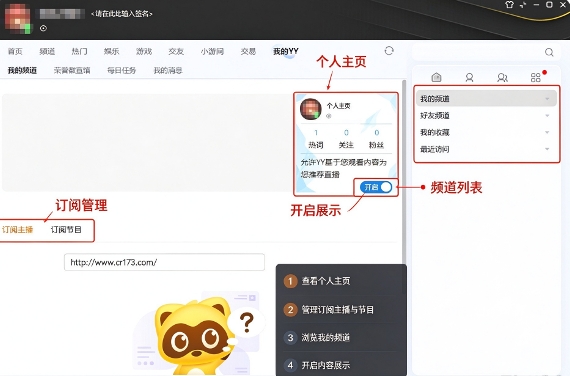Open the home channel icon in right panel
The height and width of the screenshot is (376, 570).
[436, 77]
